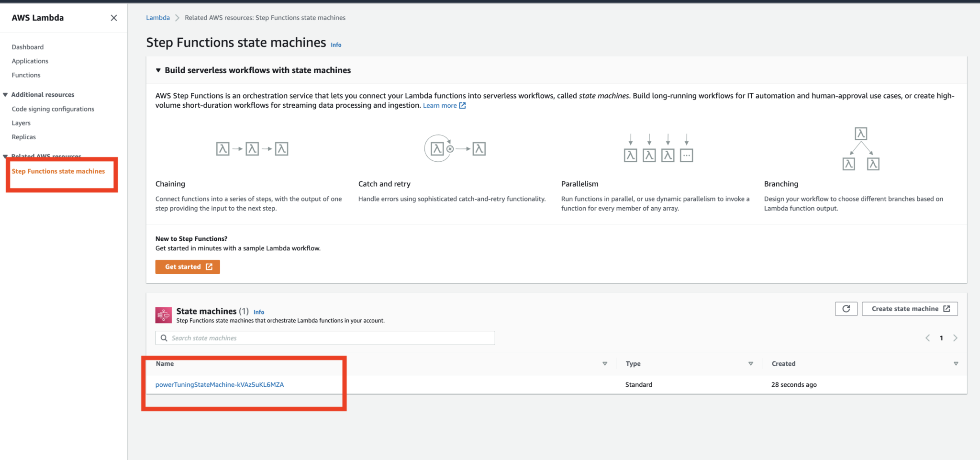Collapse the Additional resources section
The width and height of the screenshot is (980, 460).
point(5,94)
